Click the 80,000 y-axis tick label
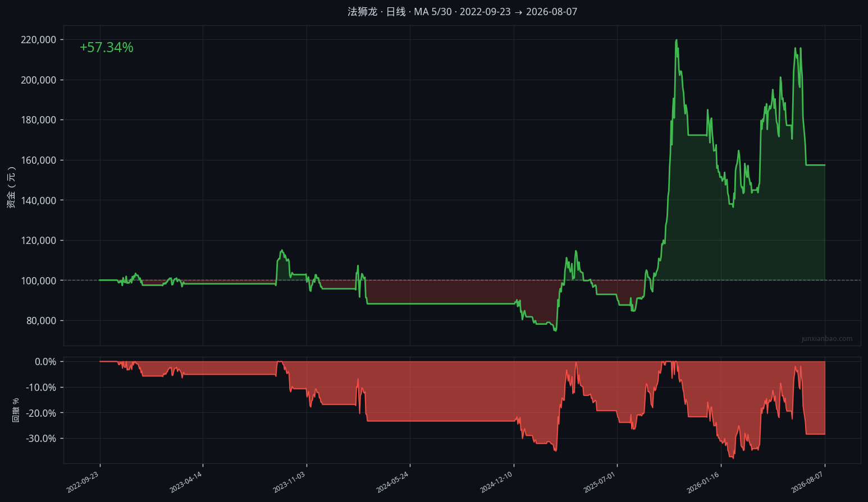This screenshot has height=502, width=868. (x=41, y=321)
